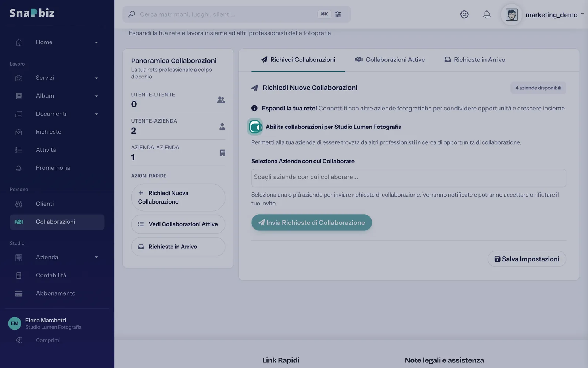
Task: Click the EM user initials avatar
Action: pos(15,323)
